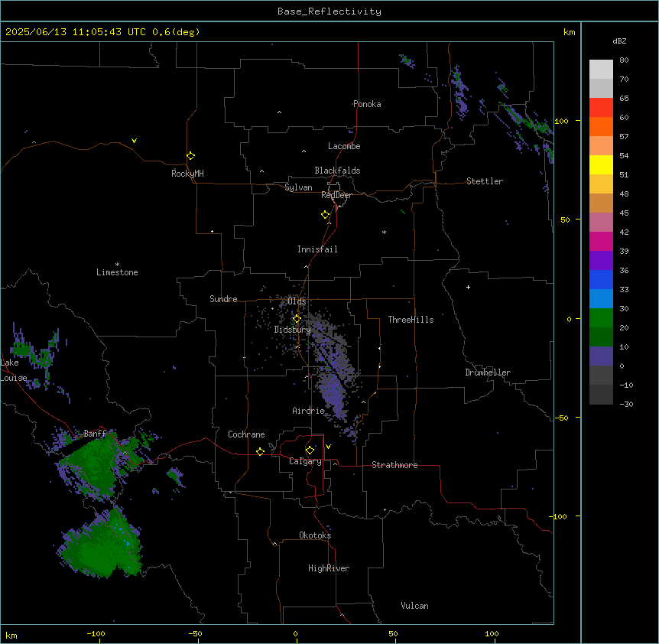Click the Cochrane city label
Viewport: 659px width, 644px height.
246,434
